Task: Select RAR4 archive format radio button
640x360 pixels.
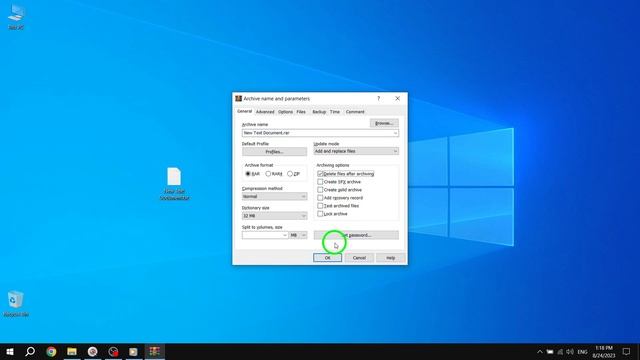Action: pyautogui.click(x=268, y=174)
